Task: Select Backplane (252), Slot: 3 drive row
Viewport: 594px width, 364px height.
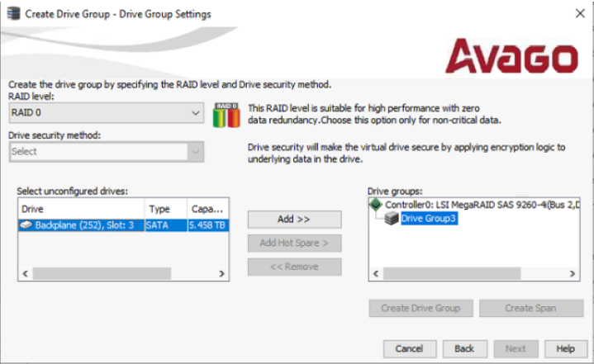Action: click(123, 225)
